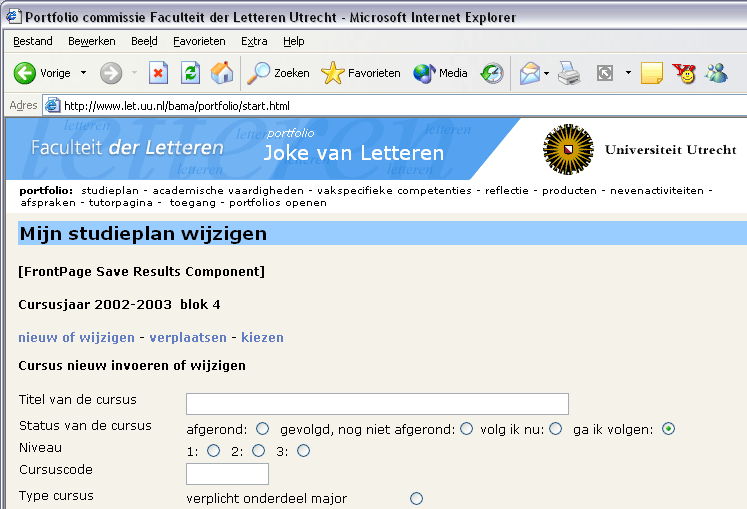Click the Faculteit der Letteren banner text
This screenshot has height=509, width=747.
[127, 148]
